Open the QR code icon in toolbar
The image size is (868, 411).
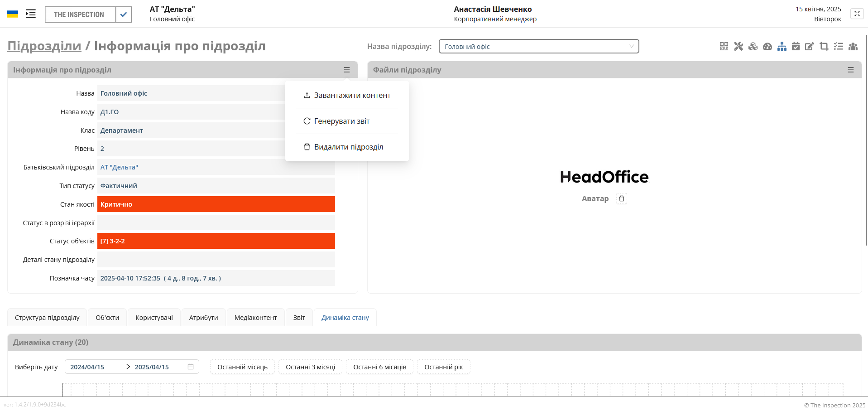[x=724, y=46]
